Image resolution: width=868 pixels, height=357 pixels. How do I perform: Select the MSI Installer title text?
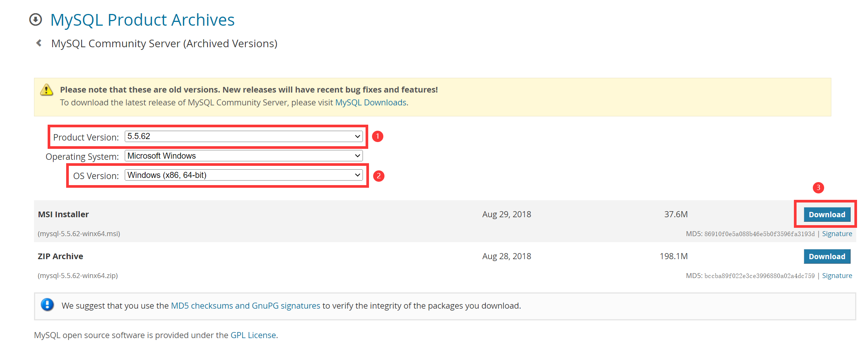click(x=63, y=215)
